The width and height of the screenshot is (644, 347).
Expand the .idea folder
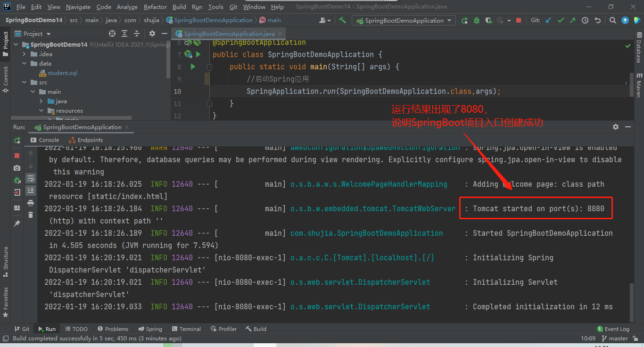click(x=25, y=54)
